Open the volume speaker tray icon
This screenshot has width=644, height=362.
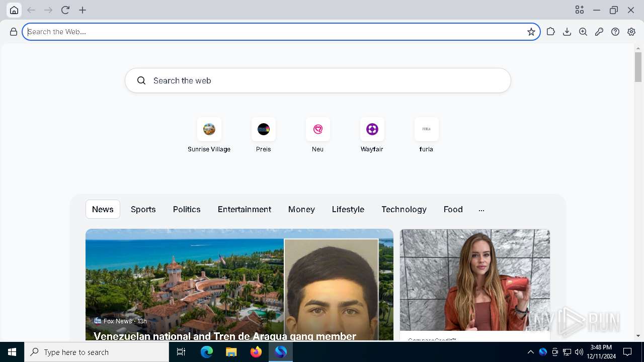click(x=579, y=352)
